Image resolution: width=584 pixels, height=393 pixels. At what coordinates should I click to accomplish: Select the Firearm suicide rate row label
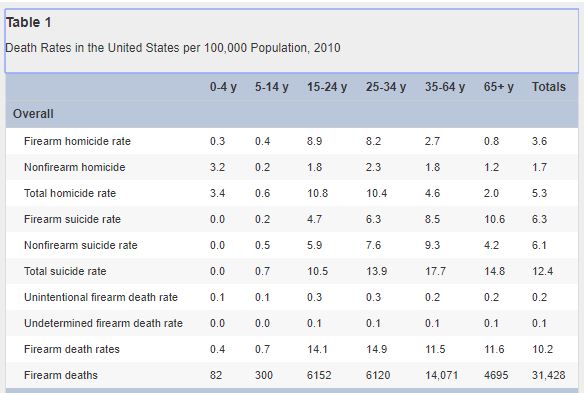pyautogui.click(x=72, y=219)
